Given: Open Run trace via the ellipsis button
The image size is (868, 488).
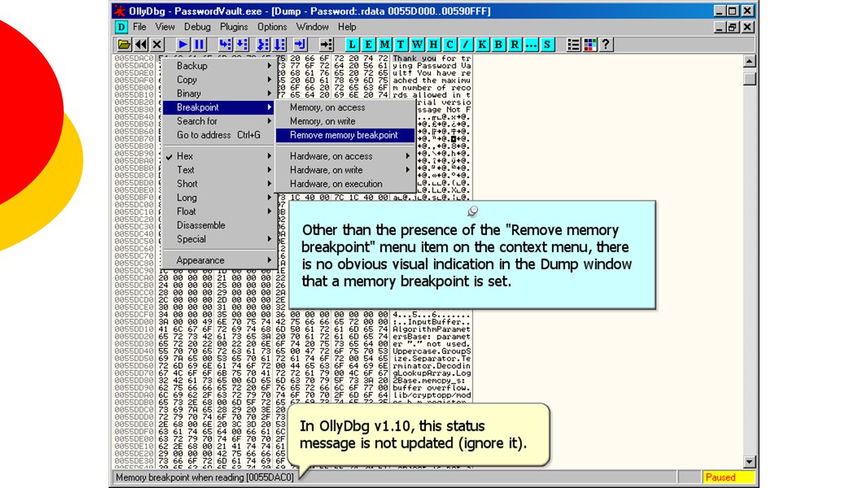Looking at the screenshot, I should 531,45.
